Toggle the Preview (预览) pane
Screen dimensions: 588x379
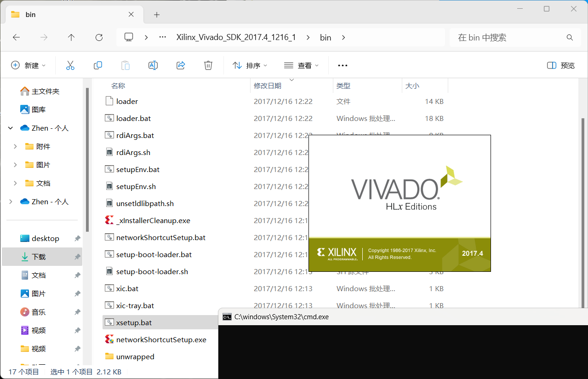coord(561,65)
